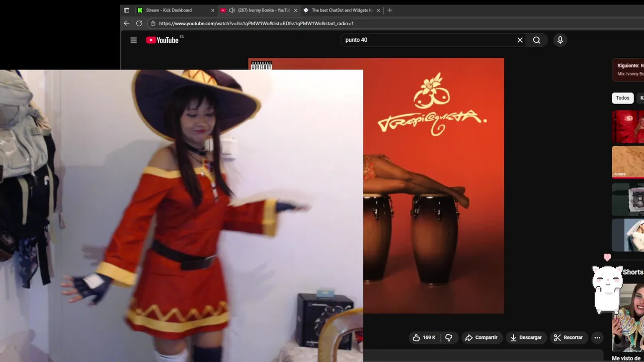Open the Siguiente mix queue panel

628,69
